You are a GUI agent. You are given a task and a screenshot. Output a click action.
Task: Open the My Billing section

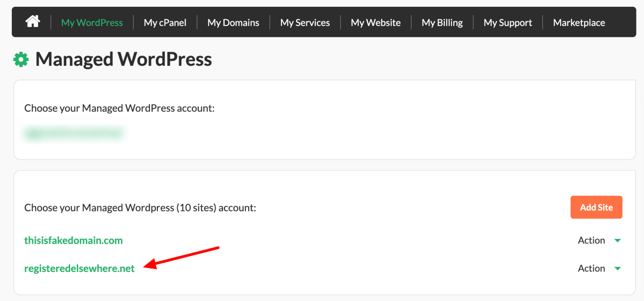442,22
